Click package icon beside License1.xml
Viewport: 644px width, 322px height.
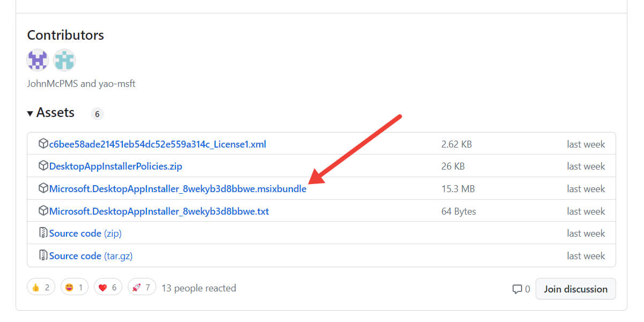(x=43, y=144)
